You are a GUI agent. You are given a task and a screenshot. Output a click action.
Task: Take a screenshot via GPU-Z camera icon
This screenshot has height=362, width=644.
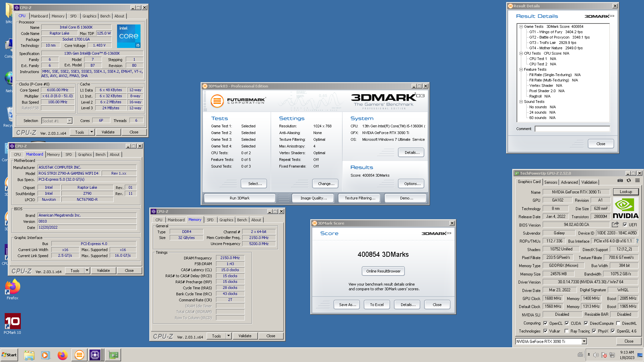pos(620,181)
